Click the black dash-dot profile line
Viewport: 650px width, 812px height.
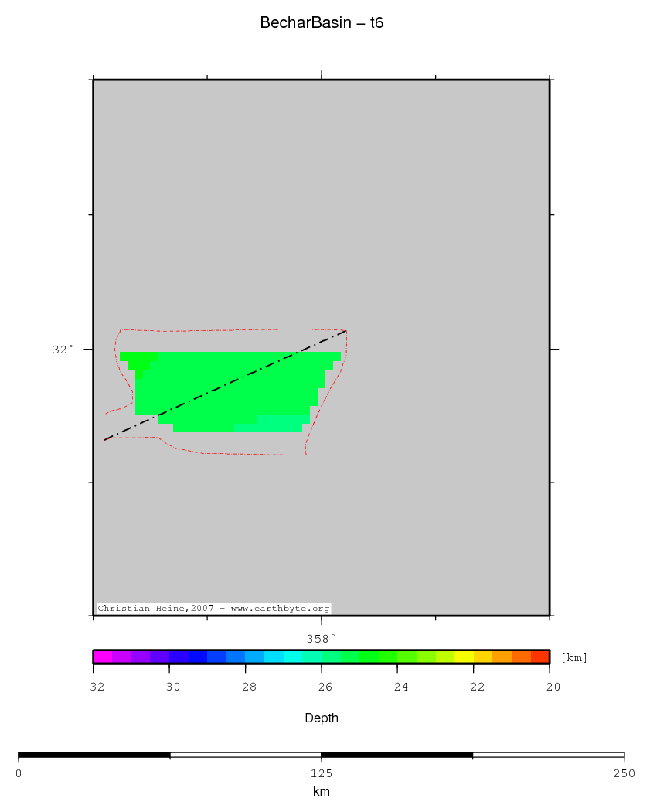point(232,384)
